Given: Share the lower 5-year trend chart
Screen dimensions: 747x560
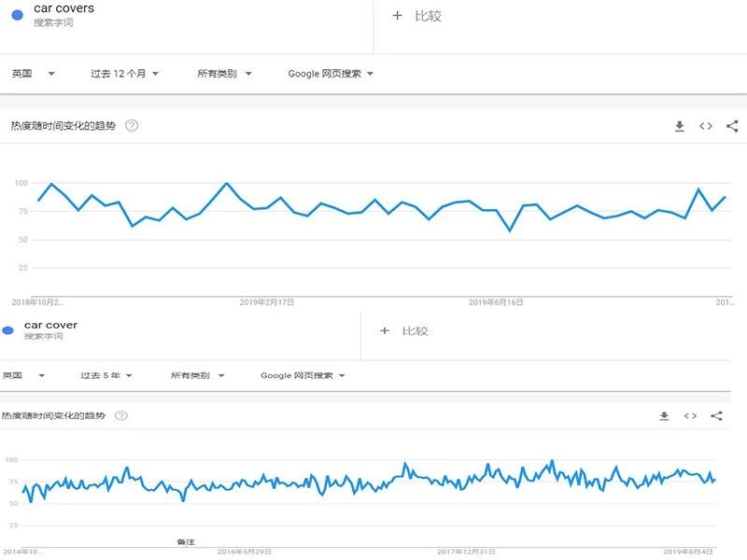Looking at the screenshot, I should point(716,416).
